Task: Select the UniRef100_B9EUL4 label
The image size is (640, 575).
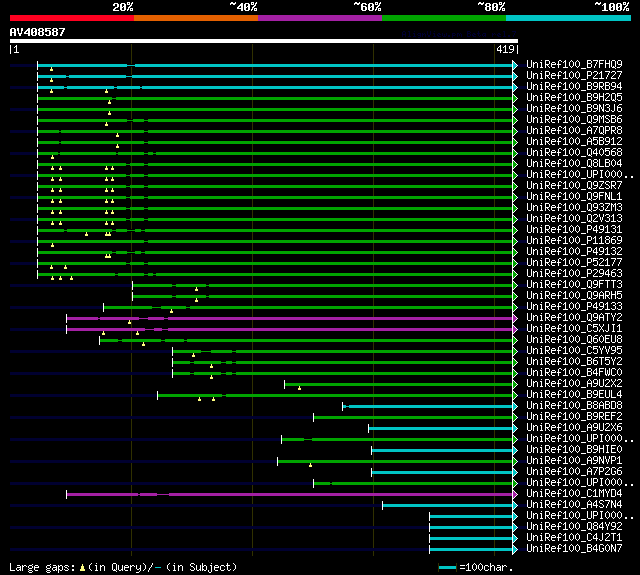Action: [x=574, y=395]
